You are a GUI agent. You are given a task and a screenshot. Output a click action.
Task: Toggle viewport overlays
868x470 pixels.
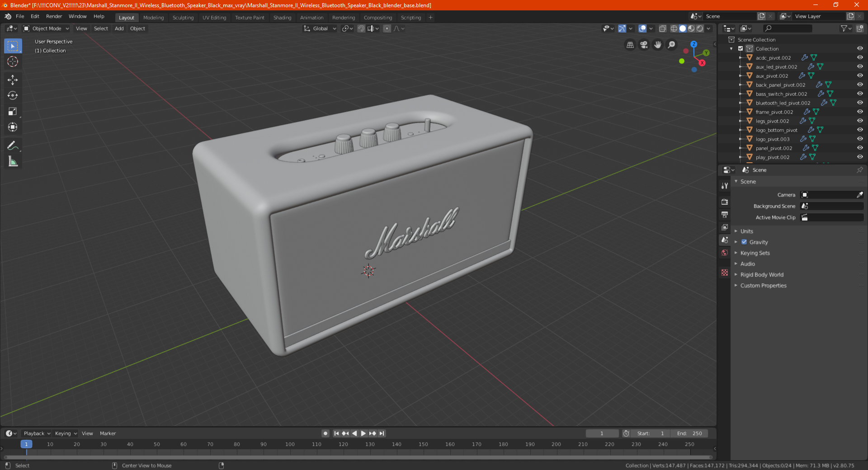click(642, 28)
